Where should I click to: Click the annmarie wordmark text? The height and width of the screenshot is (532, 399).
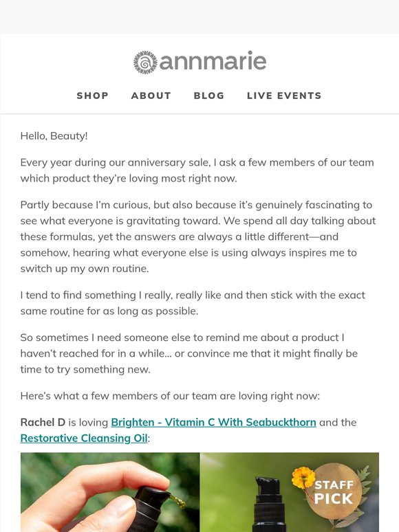click(213, 61)
